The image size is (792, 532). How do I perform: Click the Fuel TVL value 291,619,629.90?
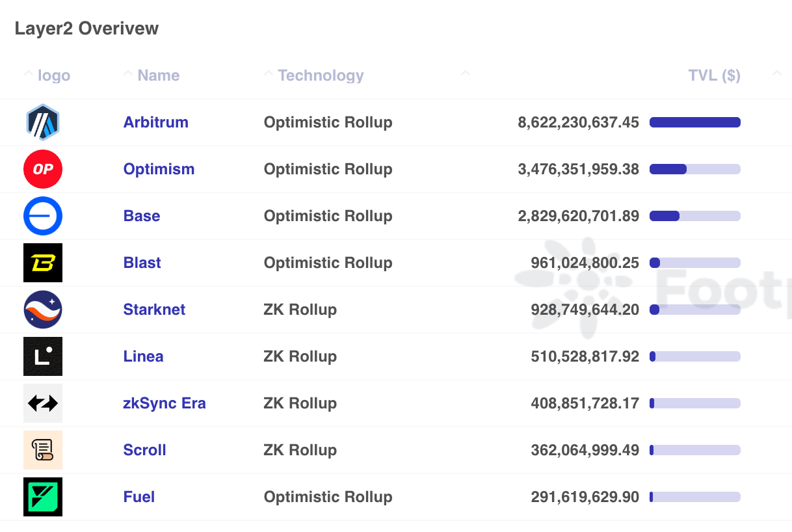[x=585, y=497]
